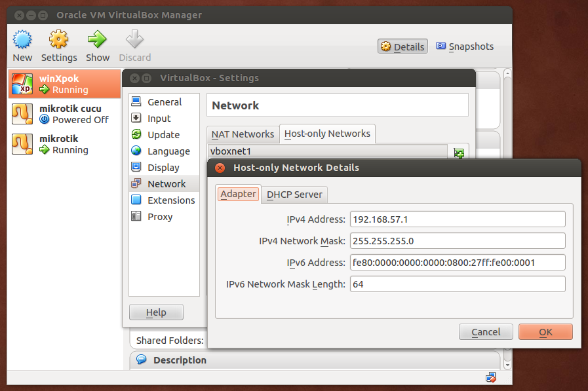Image resolution: width=588 pixels, height=391 pixels.
Task: Select the Adapter tab
Action: (x=238, y=194)
